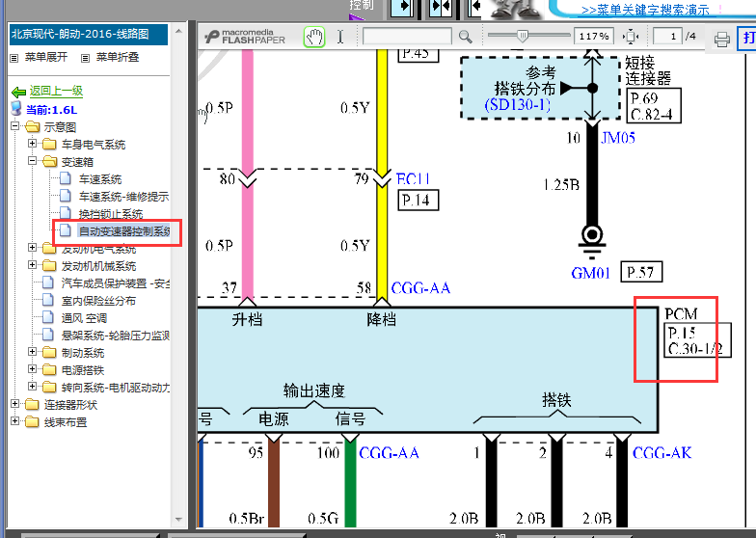Open 汽车成员保护装置 entry
The width and height of the screenshot is (756, 538).
coord(116,283)
